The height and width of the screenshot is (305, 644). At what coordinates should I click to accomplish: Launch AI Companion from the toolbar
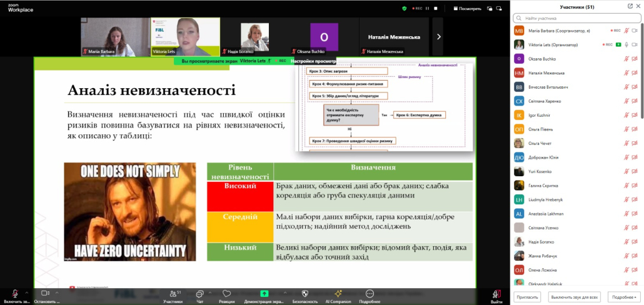pyautogui.click(x=338, y=294)
